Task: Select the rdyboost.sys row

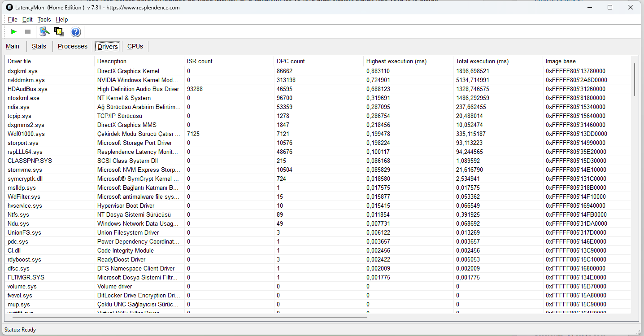Action: 318,259
